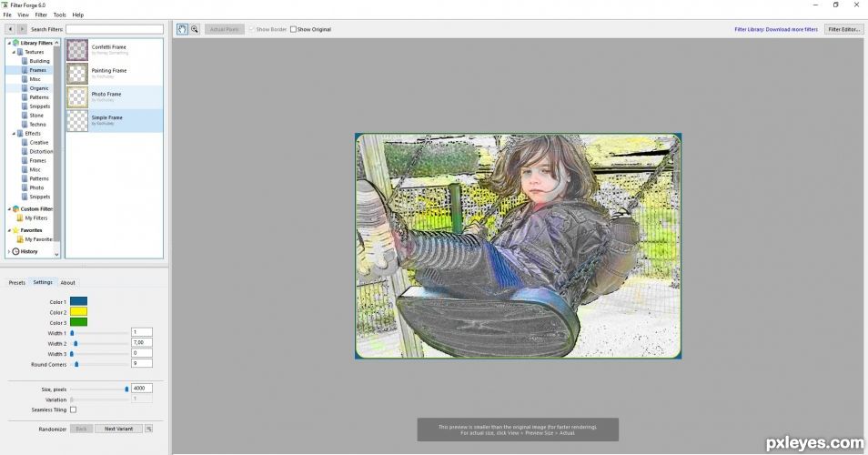Open the View menu
The height and width of the screenshot is (455, 868).
coord(24,15)
